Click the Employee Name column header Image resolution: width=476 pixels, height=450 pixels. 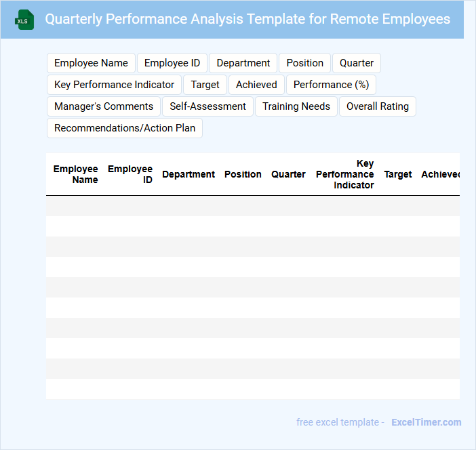(75, 174)
